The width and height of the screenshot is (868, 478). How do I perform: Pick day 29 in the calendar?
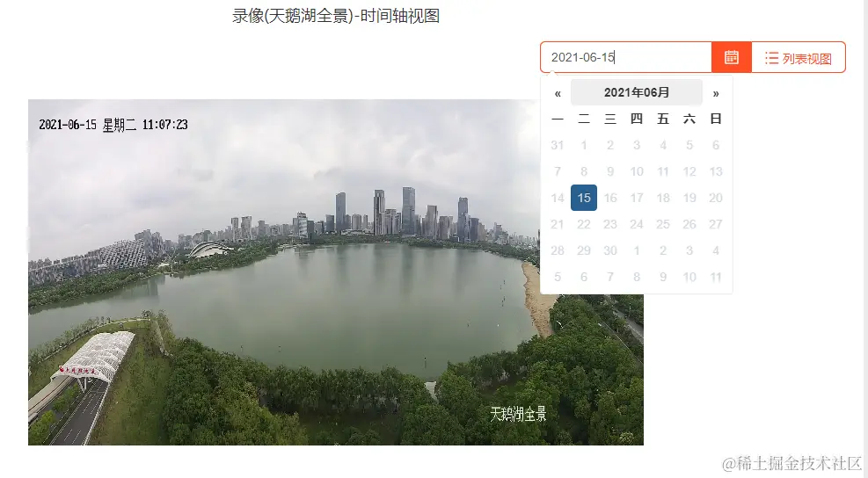click(584, 250)
